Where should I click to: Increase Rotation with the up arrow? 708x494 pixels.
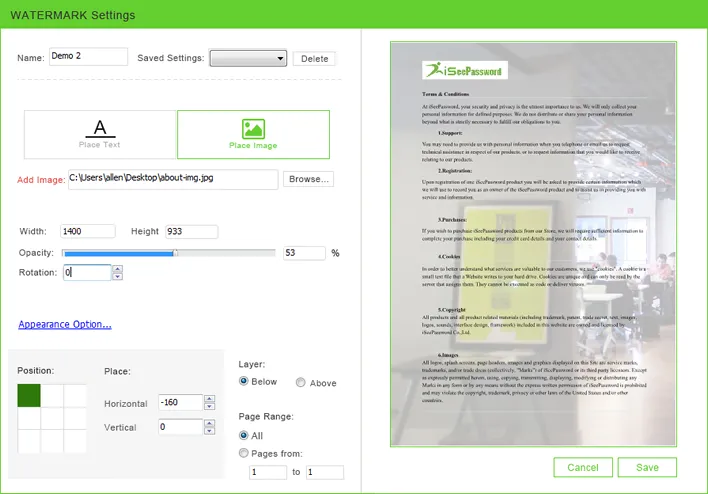coord(117,269)
